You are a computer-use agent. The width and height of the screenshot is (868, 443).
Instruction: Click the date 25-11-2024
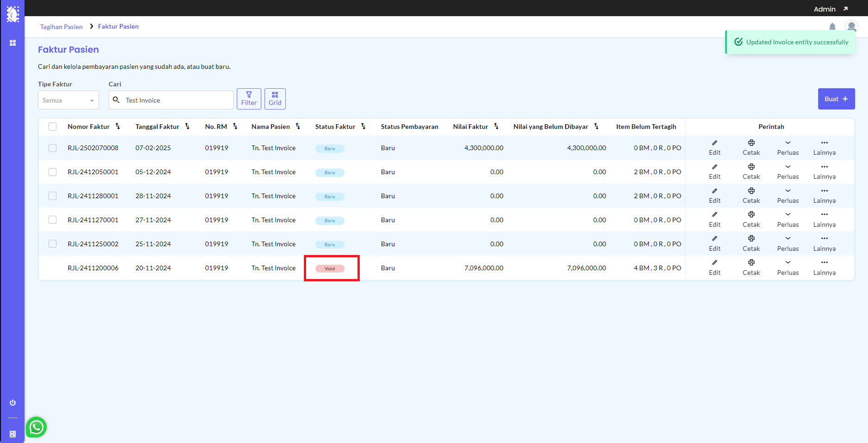click(153, 244)
